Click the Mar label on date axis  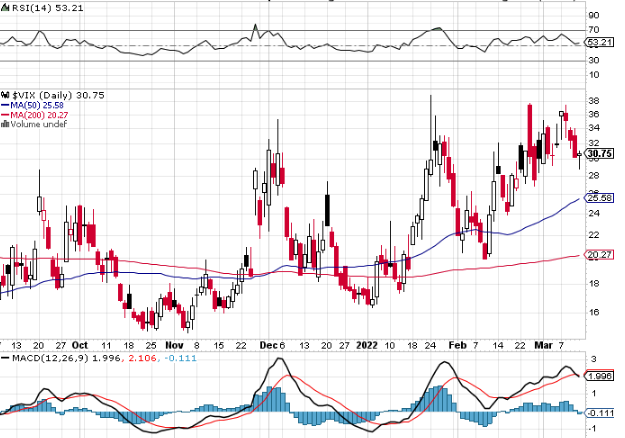[x=544, y=345]
